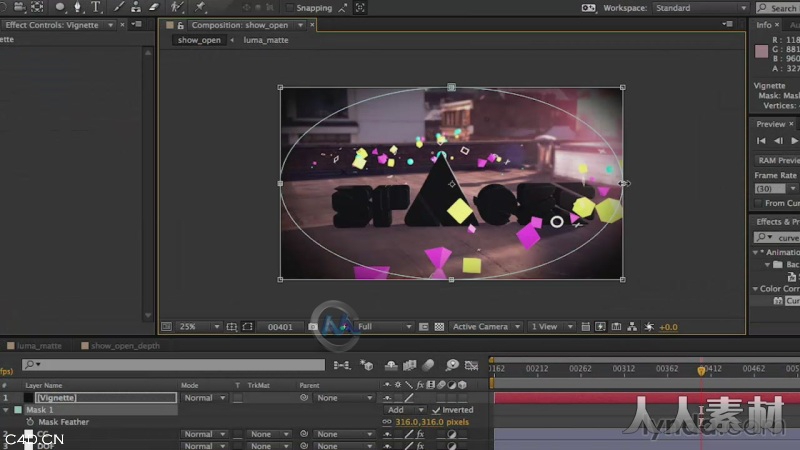Image resolution: width=800 pixels, height=450 pixels.
Task: Toggle Fast Previews button
Action: tap(601, 327)
